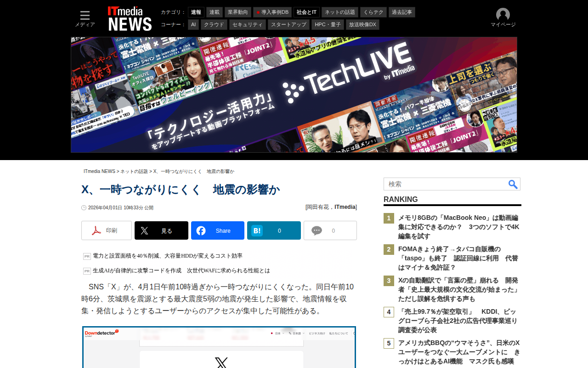Click the article publish date 2026年04月01日
588x368 pixels.
pos(121,208)
